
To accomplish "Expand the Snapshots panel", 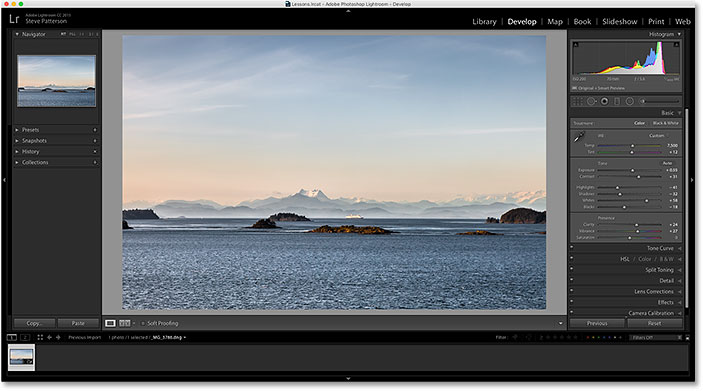I will [x=17, y=140].
